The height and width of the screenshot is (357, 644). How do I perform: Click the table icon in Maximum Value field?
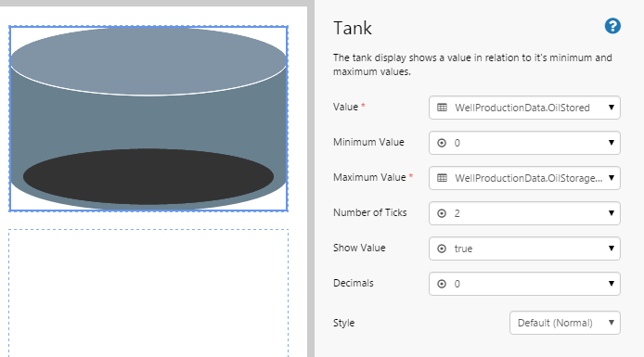point(442,178)
